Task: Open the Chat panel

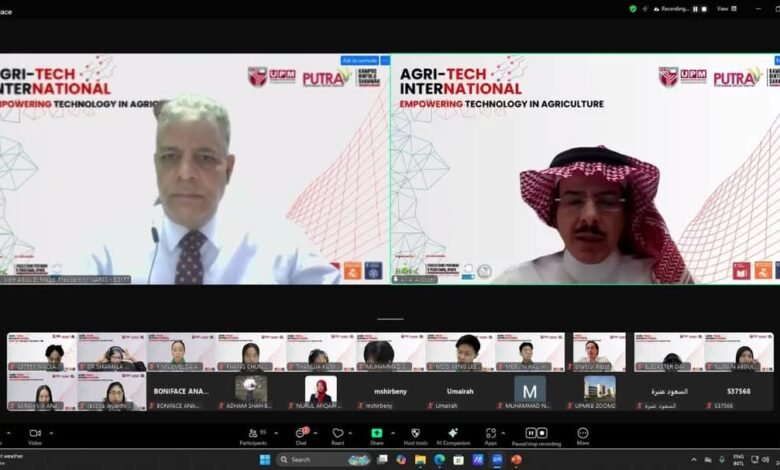Action: click(x=301, y=436)
